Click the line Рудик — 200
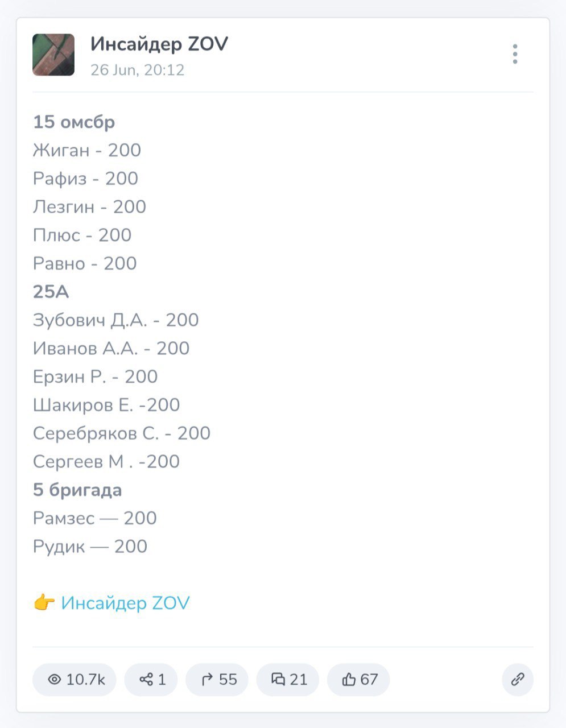This screenshot has height=728, width=566. 90,547
